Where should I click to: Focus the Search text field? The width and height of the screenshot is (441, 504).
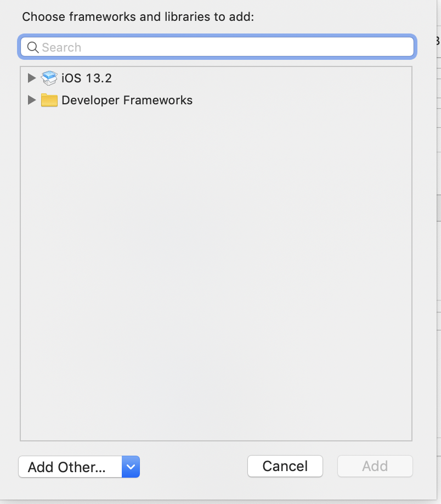(217, 47)
